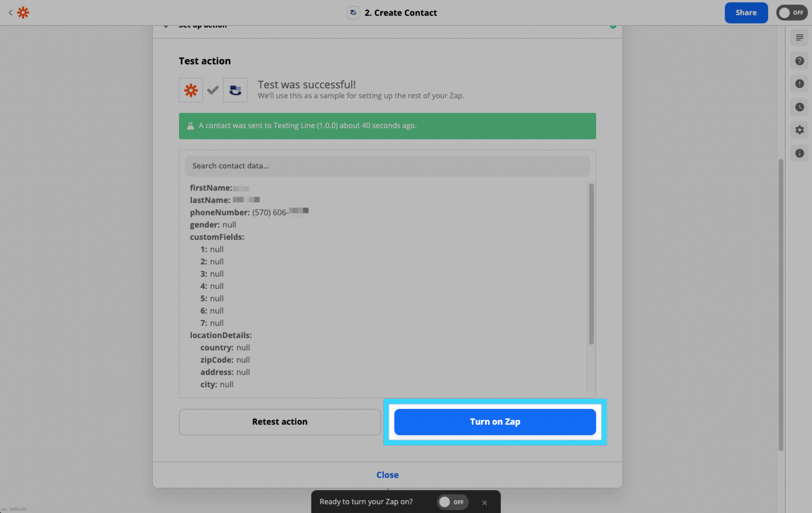812x513 pixels.
Task: Select custom field '3: null' row
Action: click(212, 274)
